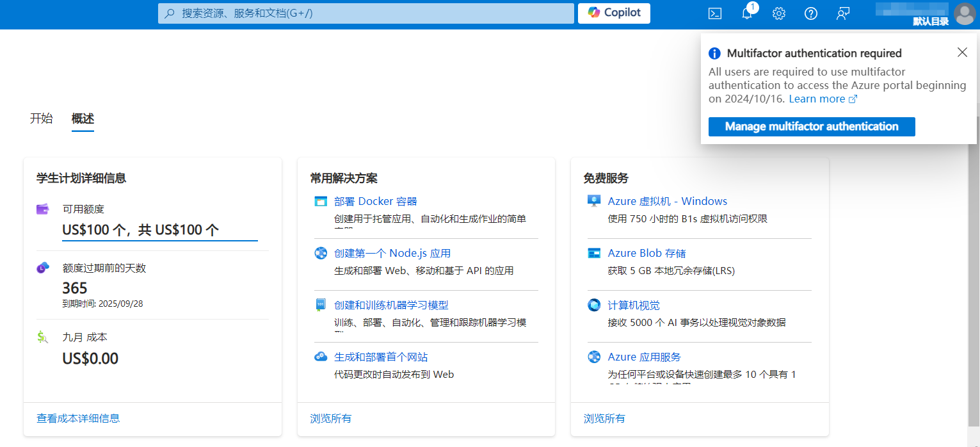Click the 额度过期前的天数 clock icon
The width and height of the screenshot is (980, 447).
coord(43,268)
